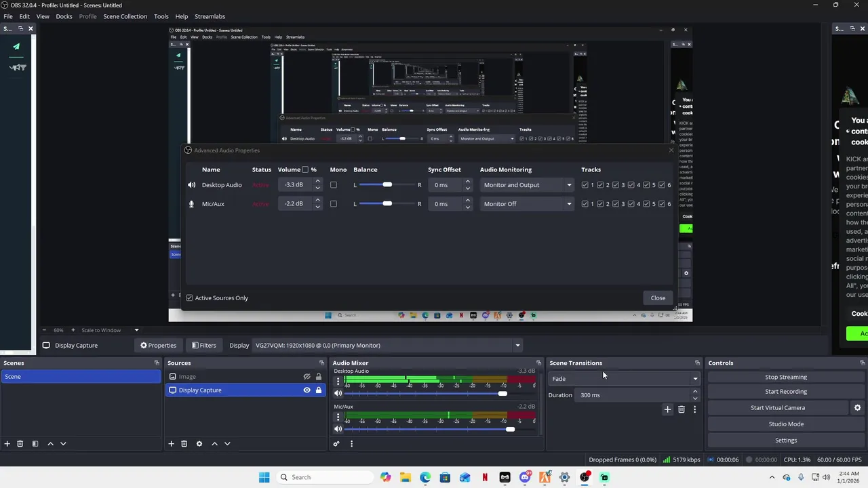
Task: Open transition properties three-dot menu
Action: click(x=694, y=409)
